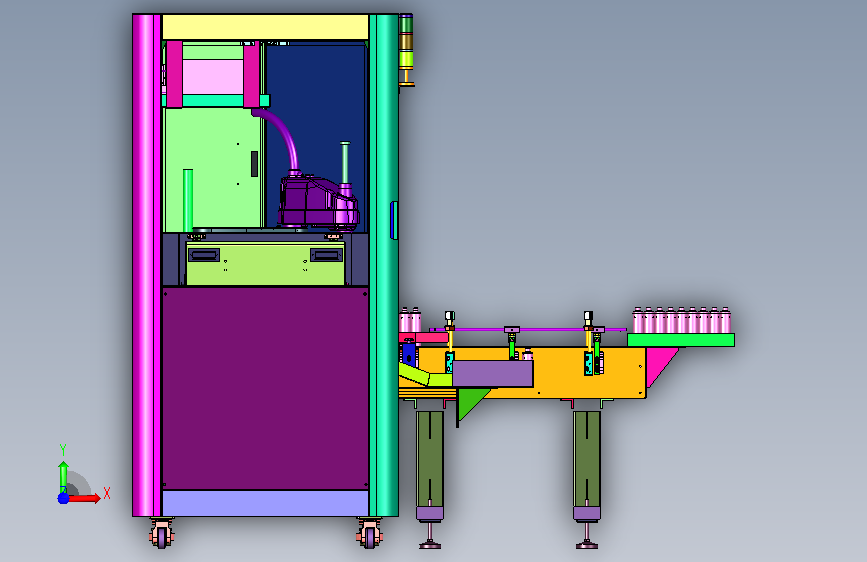Click the red X axis arrow of triad
Screen dimensions: 867x562
click(84, 498)
